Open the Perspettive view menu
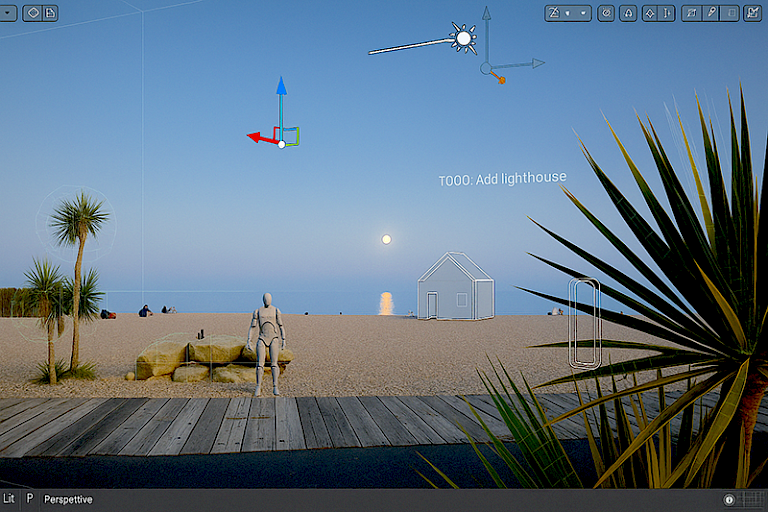 pos(68,499)
